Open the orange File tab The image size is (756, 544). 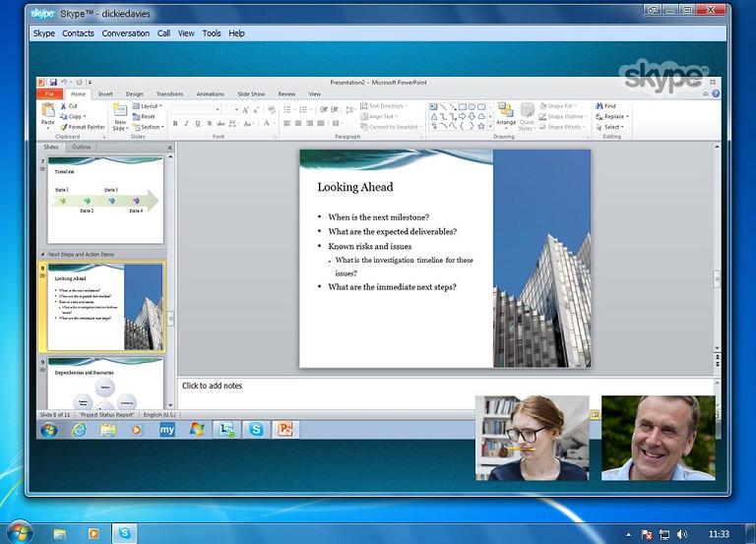click(x=49, y=94)
